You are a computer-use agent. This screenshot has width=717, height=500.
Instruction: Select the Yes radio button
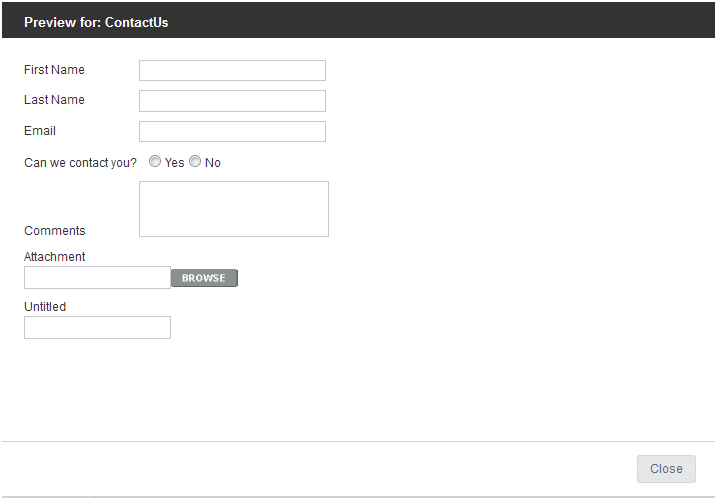click(155, 161)
